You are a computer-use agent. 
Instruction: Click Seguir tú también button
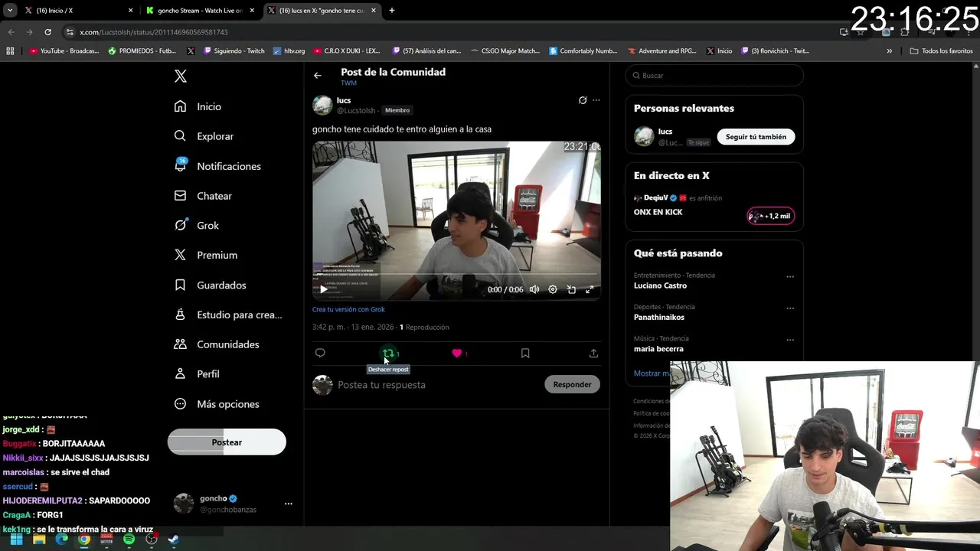point(756,137)
